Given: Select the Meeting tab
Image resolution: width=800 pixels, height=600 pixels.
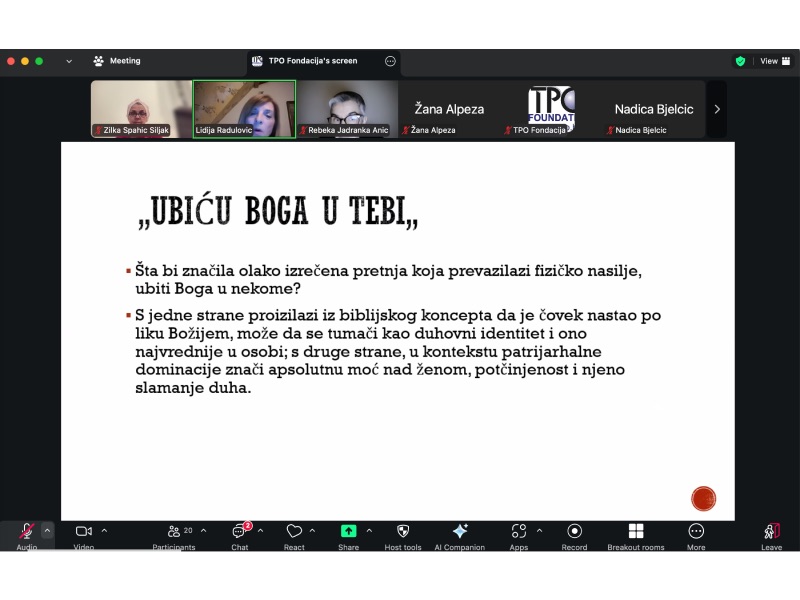Looking at the screenshot, I should (117, 61).
